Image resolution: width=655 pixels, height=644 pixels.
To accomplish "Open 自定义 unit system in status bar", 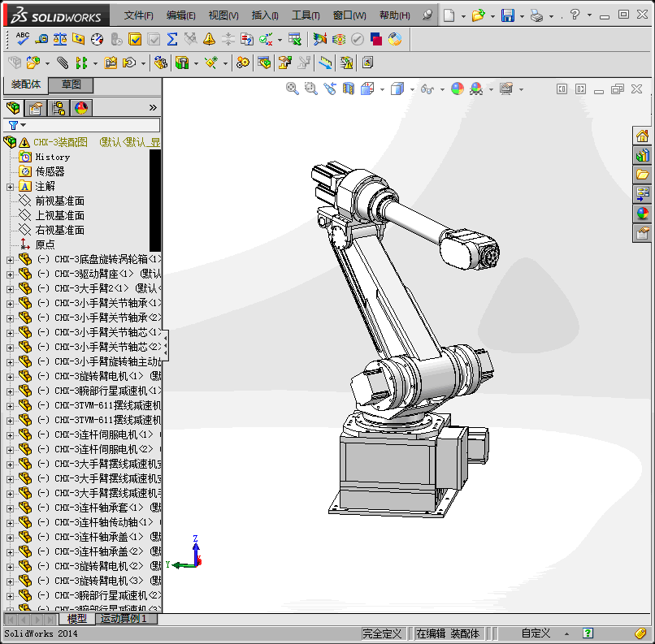I will pyautogui.click(x=536, y=633).
